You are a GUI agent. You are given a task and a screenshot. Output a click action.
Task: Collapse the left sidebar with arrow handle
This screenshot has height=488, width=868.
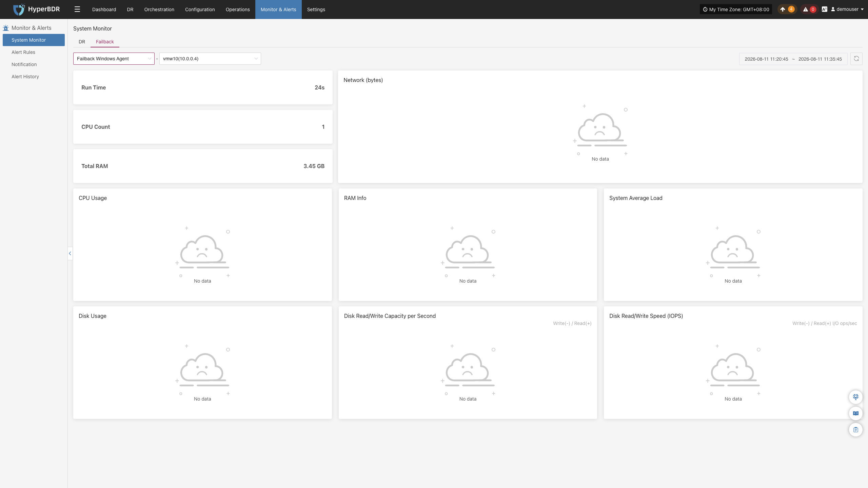(x=70, y=253)
